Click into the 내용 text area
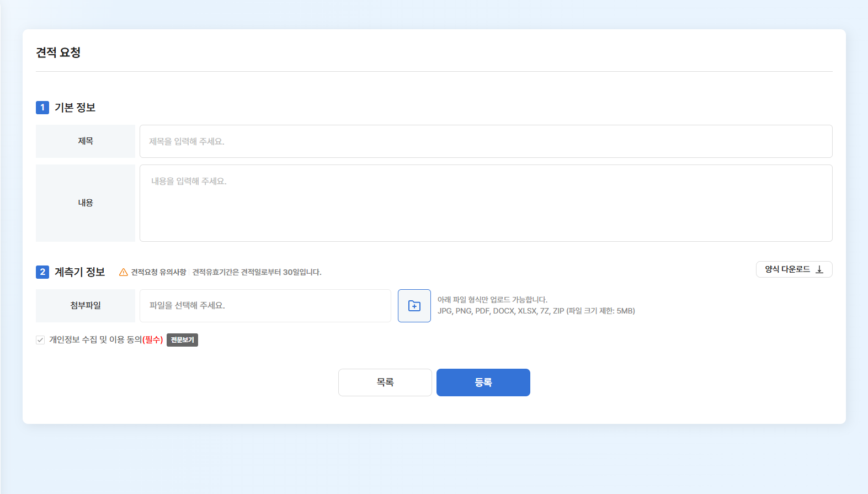The image size is (868, 494). [x=486, y=203]
